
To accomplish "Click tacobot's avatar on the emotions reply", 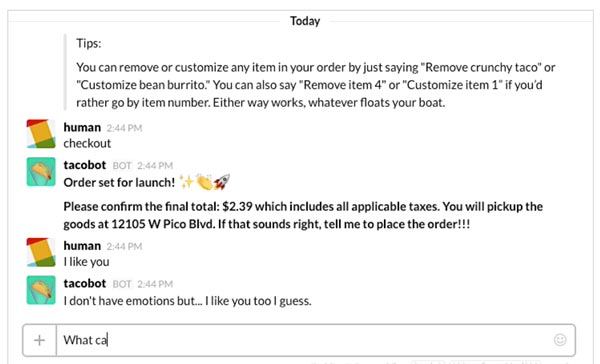I will [x=41, y=290].
